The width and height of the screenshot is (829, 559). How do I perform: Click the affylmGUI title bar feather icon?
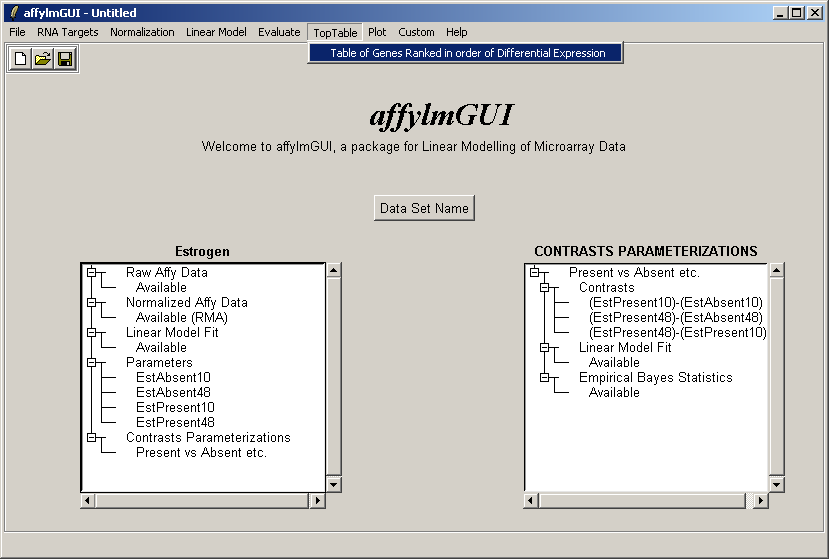coord(14,13)
